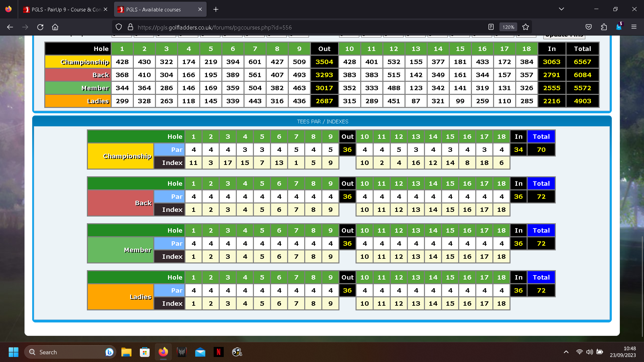This screenshot has width=644, height=362.
Task: Open the Pocket save icon
Action: [x=589, y=27]
